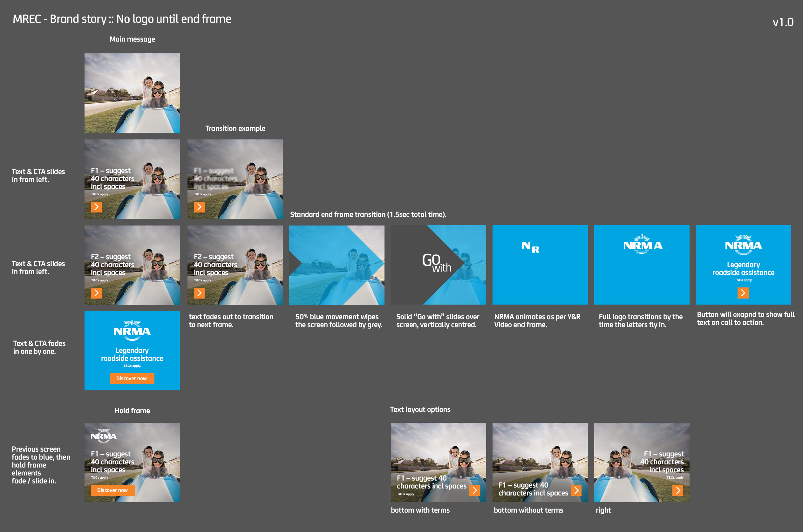Click 'Discover now' button in Hold frame

[113, 490]
